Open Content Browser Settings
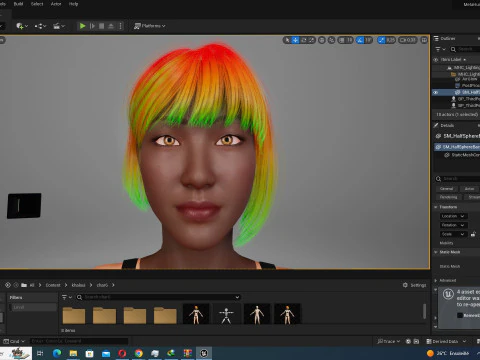The image size is (480, 360). pyautogui.click(x=414, y=285)
